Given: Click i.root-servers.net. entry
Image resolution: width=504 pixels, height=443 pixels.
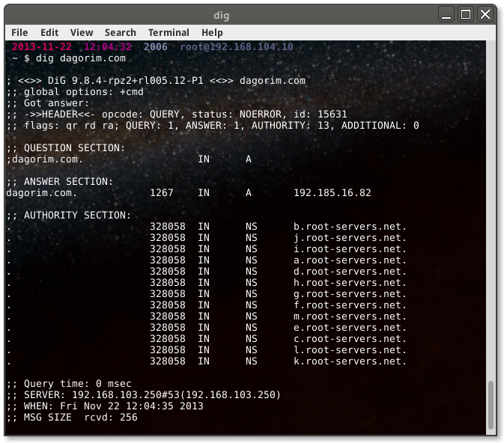Looking at the screenshot, I should click(x=350, y=249).
